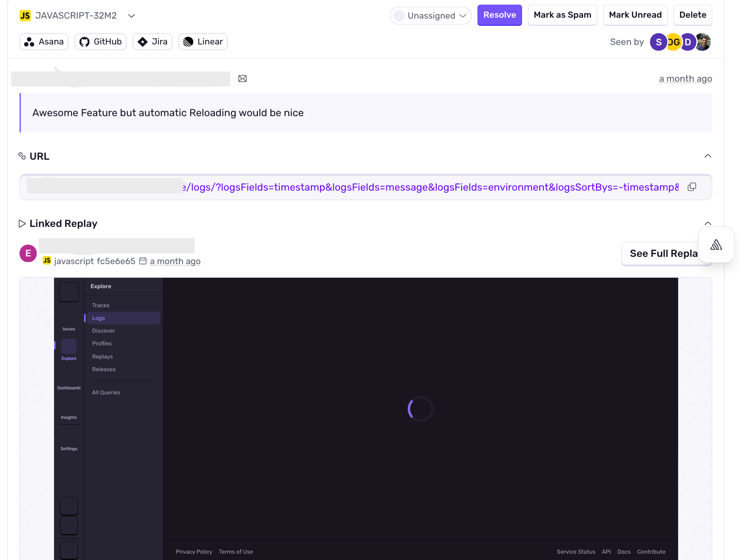Click the Resolve button
Image resolution: width=739 pixels, height=560 pixels.
pos(499,15)
